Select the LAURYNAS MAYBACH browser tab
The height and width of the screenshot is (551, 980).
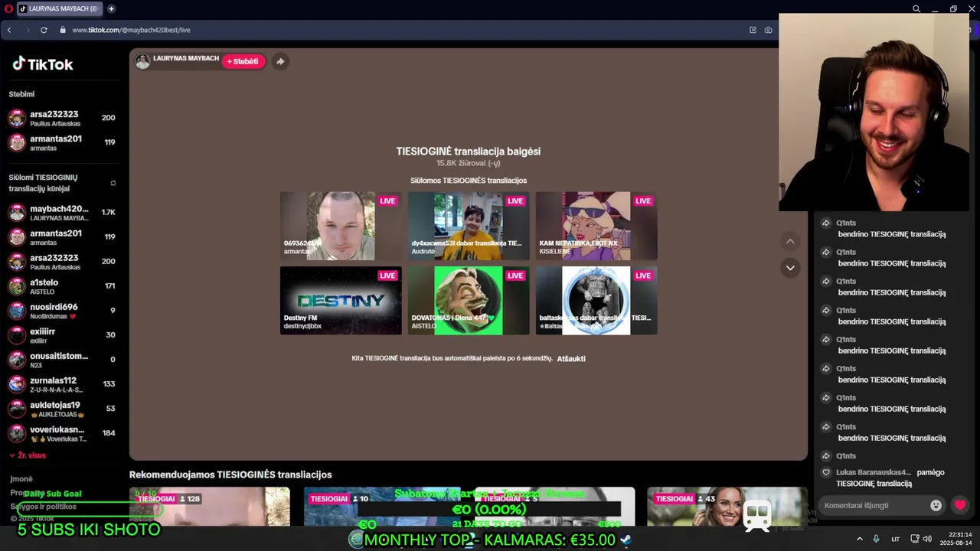click(58, 8)
